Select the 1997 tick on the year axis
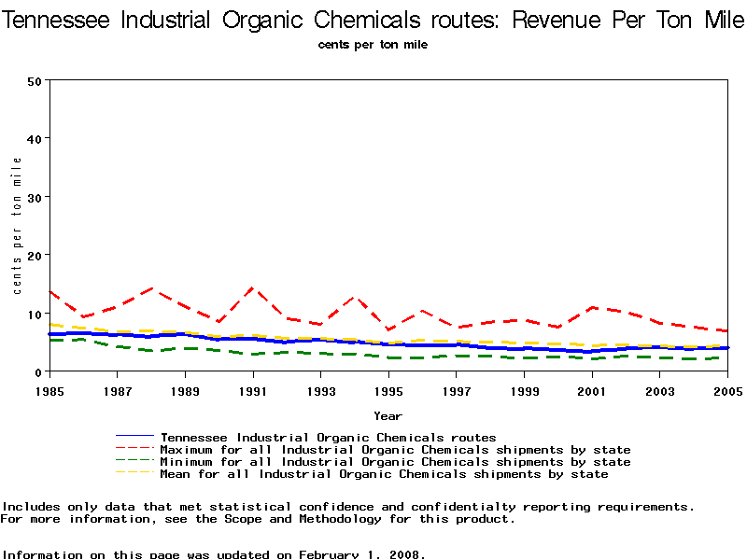747x560 pixels. tap(456, 390)
